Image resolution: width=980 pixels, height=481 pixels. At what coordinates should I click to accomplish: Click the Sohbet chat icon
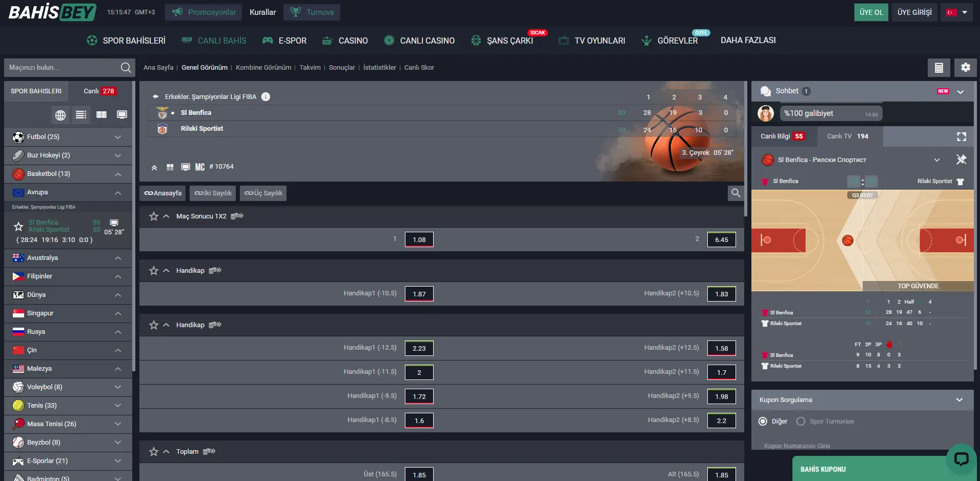tap(765, 91)
